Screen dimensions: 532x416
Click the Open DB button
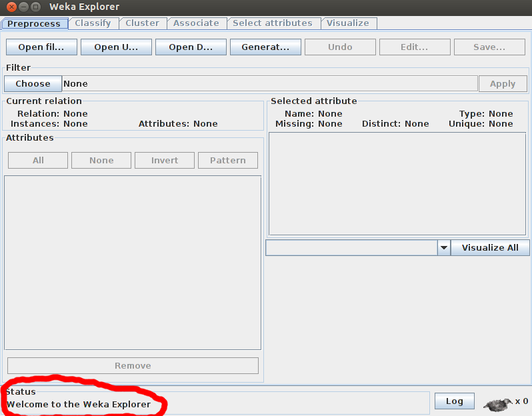[x=191, y=47]
